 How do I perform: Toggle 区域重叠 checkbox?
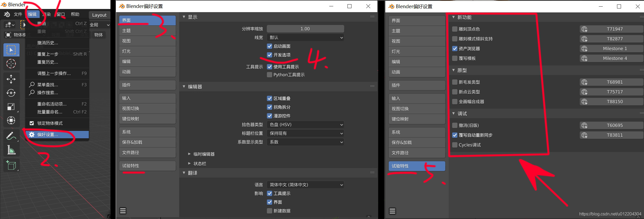(270, 98)
